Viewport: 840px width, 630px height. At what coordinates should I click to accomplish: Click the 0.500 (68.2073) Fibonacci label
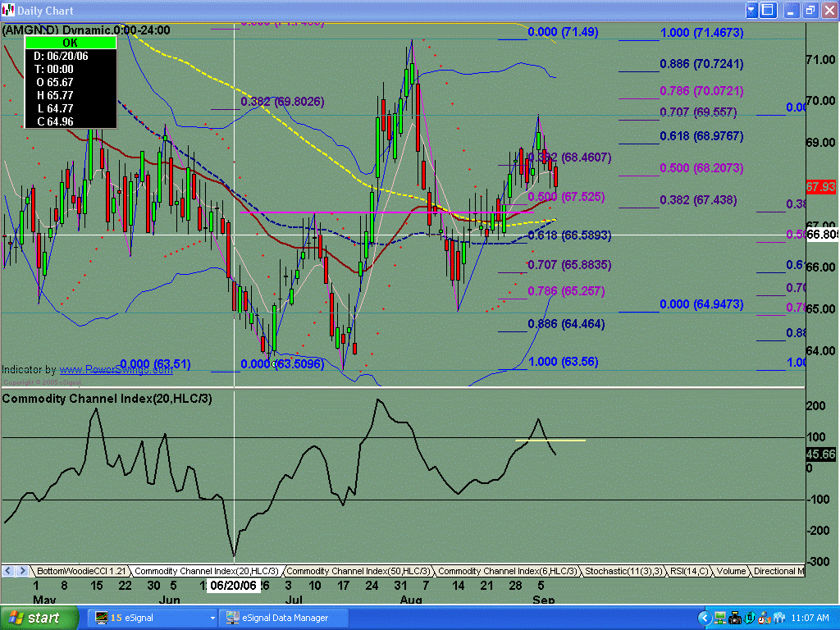point(702,168)
